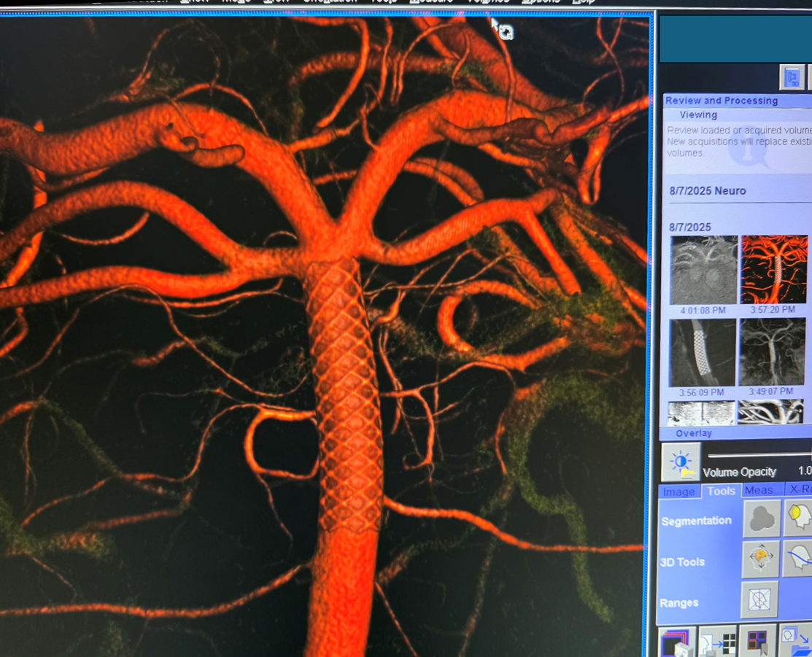Select the Segmentation head icon with yellow region
The image size is (812, 657).
[800, 518]
